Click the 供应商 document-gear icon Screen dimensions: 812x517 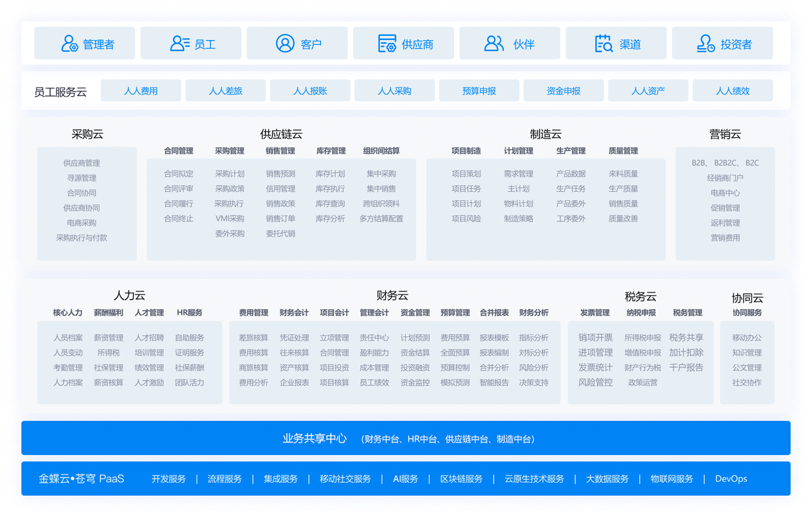tap(387, 43)
